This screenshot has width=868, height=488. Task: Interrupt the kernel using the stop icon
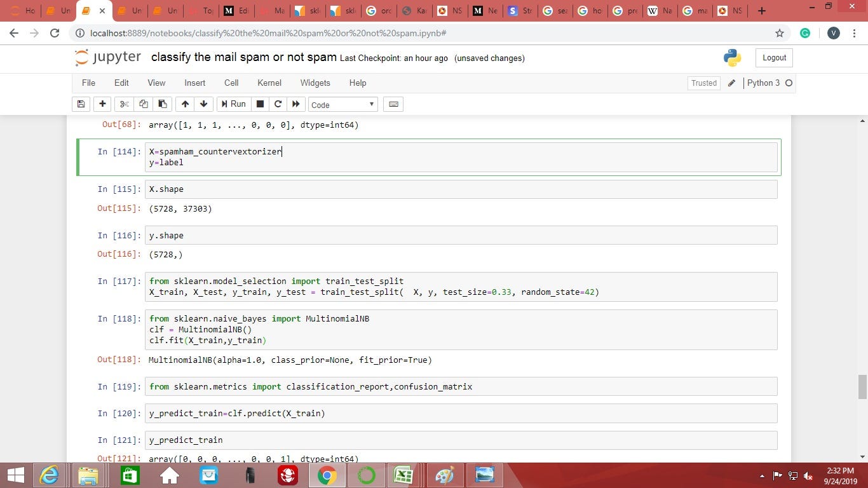point(259,104)
